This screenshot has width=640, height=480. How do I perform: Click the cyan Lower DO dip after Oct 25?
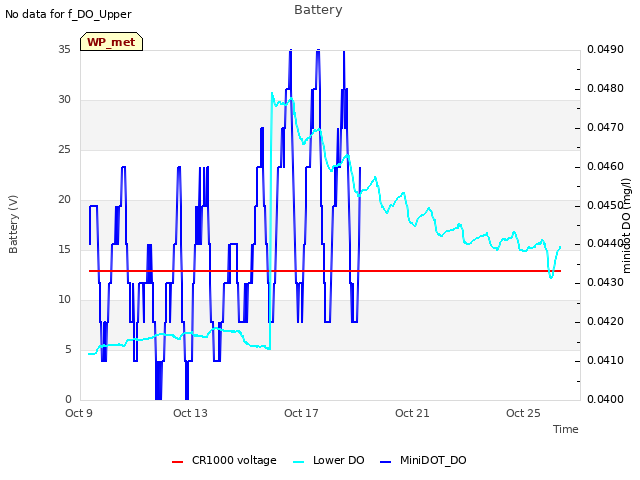click(x=551, y=277)
